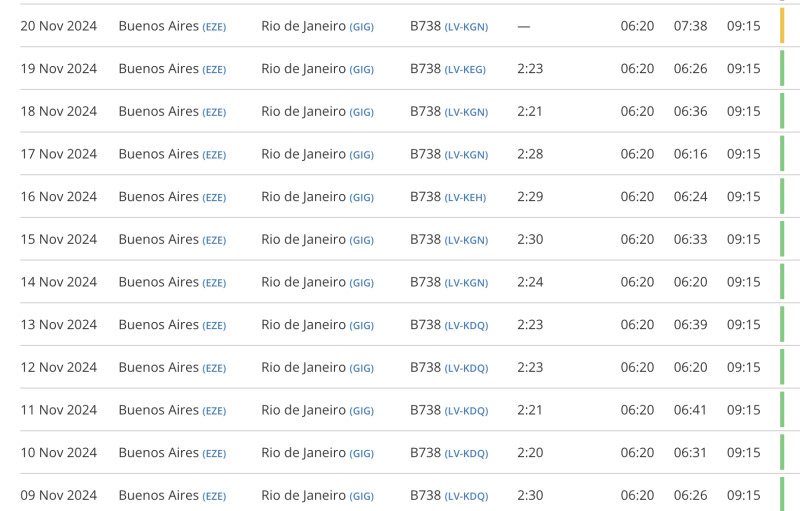Open the LV-KEG aircraft registration link
The width and height of the screenshot is (800, 511).
(x=466, y=70)
